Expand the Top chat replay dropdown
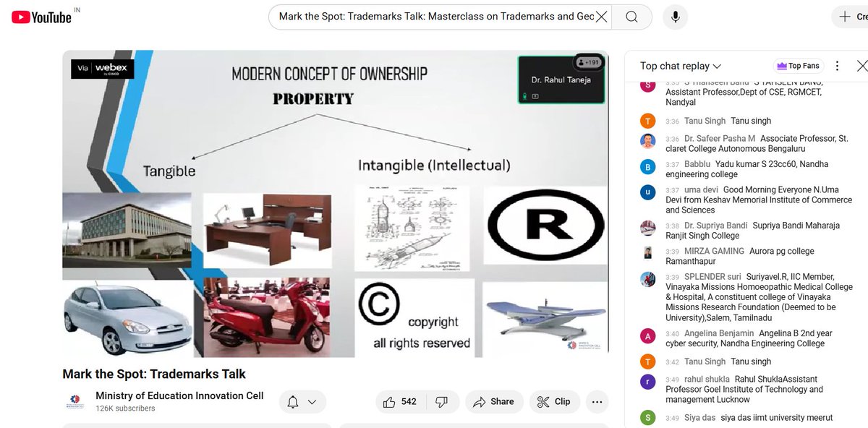 click(x=680, y=66)
